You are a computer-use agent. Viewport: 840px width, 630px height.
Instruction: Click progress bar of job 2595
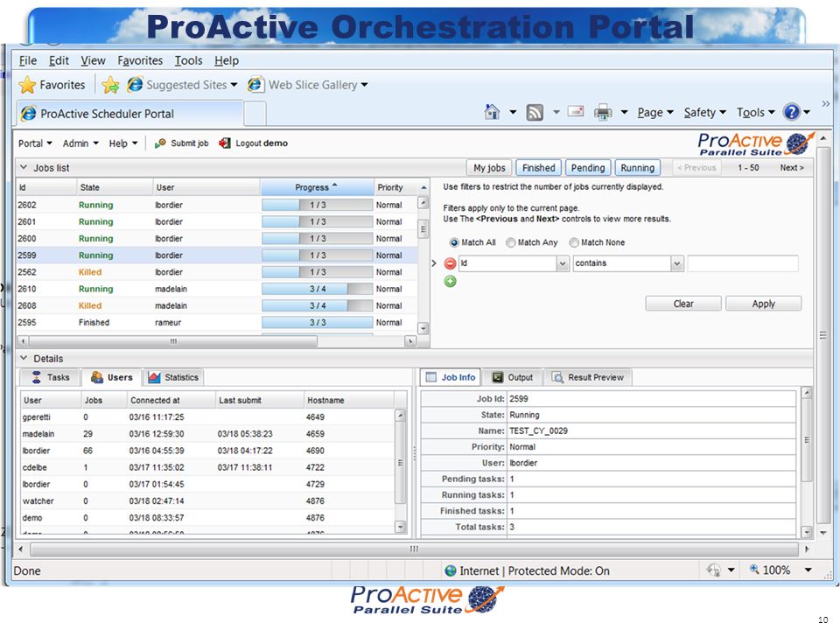tap(317, 323)
